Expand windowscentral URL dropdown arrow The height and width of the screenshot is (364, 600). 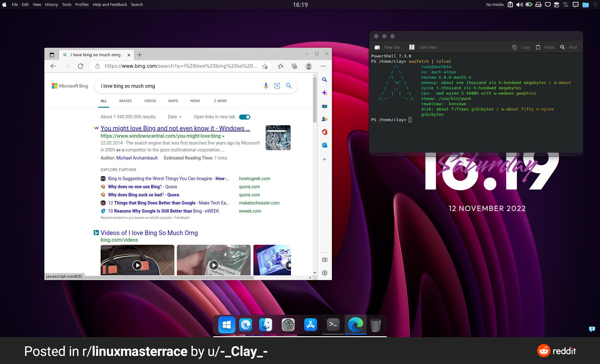pos(223,136)
